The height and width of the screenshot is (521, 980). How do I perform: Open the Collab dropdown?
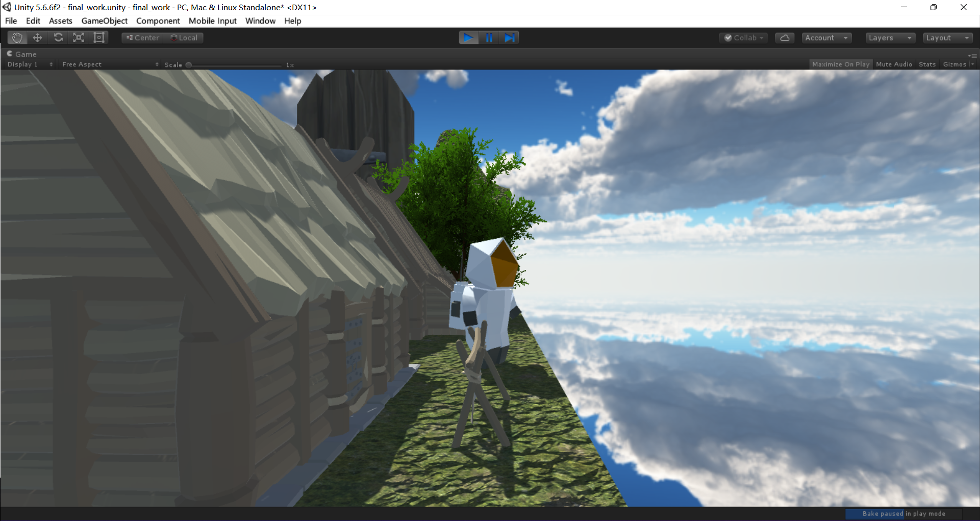[744, 38]
